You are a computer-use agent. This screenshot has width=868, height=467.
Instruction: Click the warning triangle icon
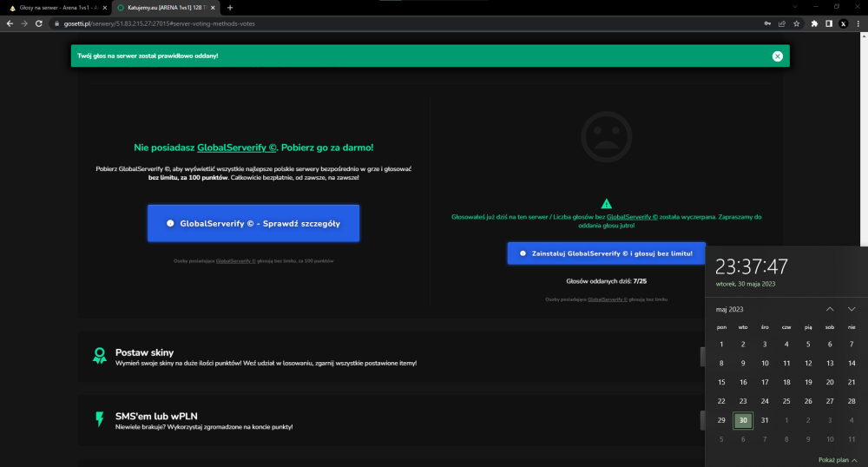pyautogui.click(x=606, y=204)
